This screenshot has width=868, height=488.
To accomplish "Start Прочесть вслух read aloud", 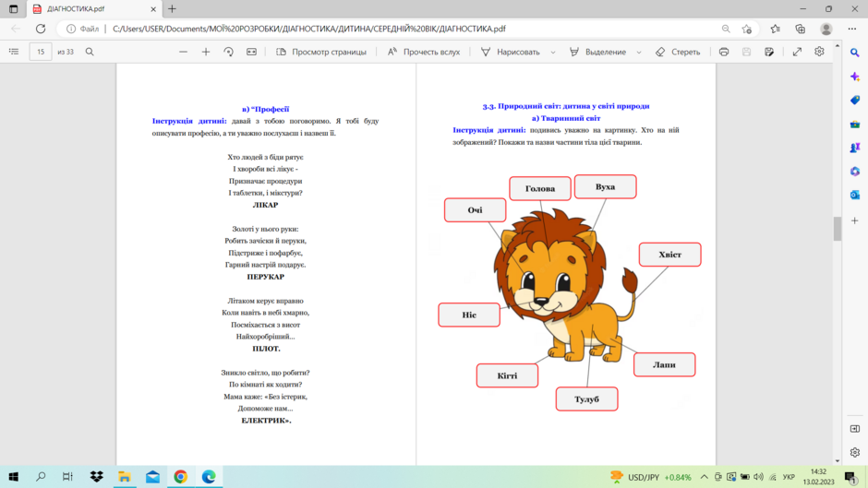I will pyautogui.click(x=424, y=52).
